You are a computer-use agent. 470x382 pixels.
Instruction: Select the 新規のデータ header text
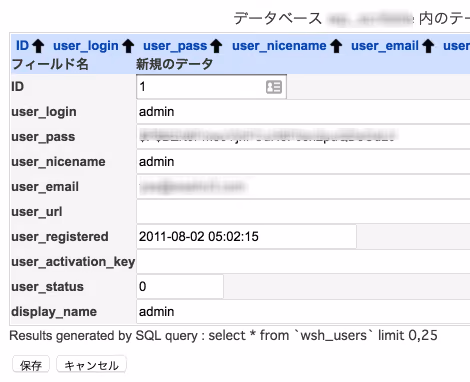174,64
